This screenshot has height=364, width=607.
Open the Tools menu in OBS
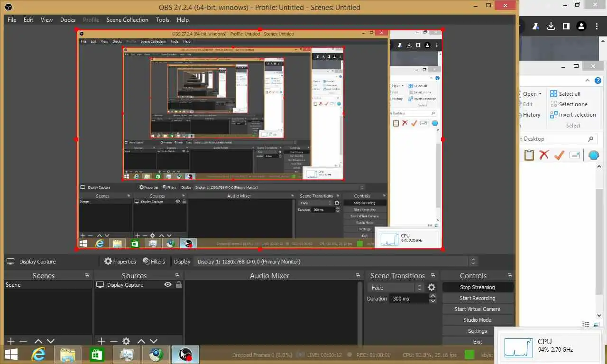click(x=163, y=20)
